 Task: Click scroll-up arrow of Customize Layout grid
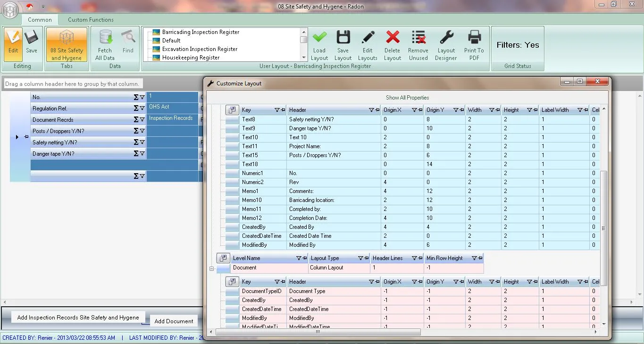pyautogui.click(x=604, y=109)
